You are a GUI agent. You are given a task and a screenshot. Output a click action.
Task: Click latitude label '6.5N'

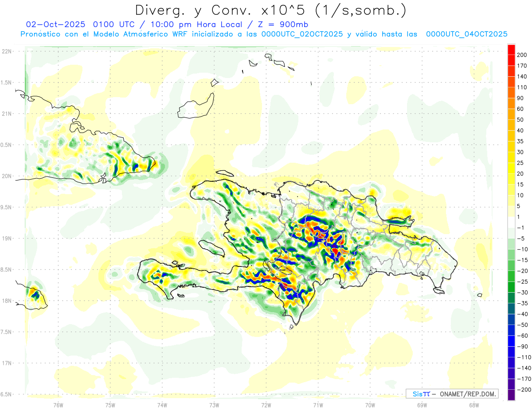[6, 394]
